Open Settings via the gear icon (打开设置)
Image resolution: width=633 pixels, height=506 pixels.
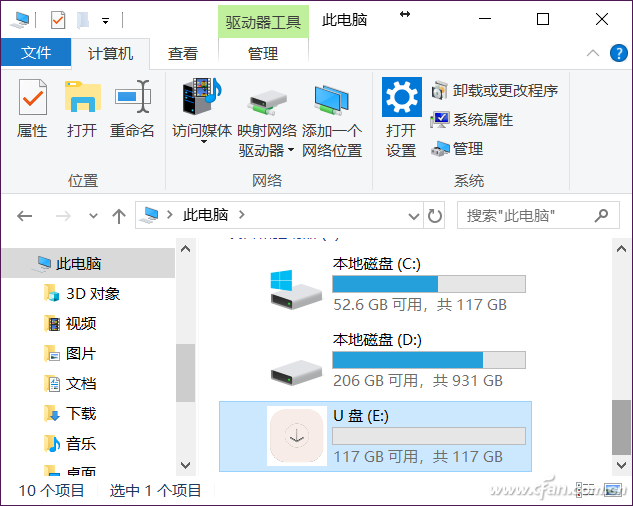[402, 97]
